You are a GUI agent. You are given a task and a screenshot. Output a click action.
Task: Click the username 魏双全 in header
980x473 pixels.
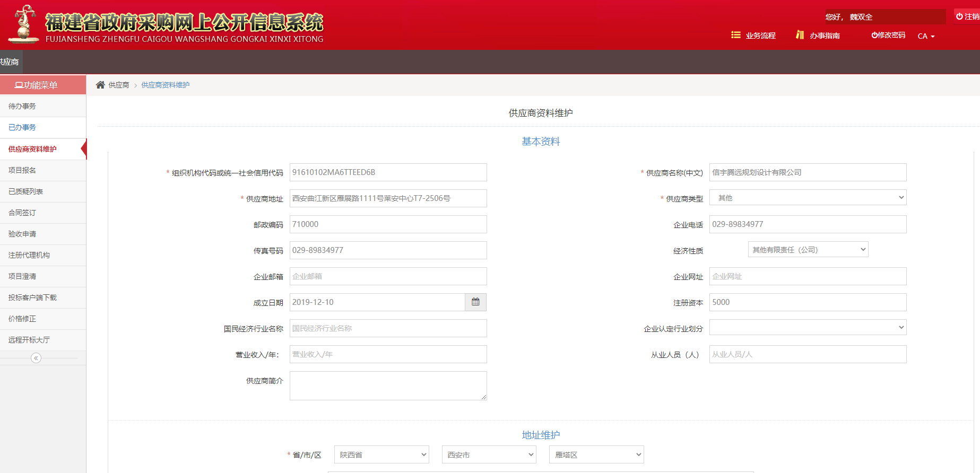click(861, 17)
